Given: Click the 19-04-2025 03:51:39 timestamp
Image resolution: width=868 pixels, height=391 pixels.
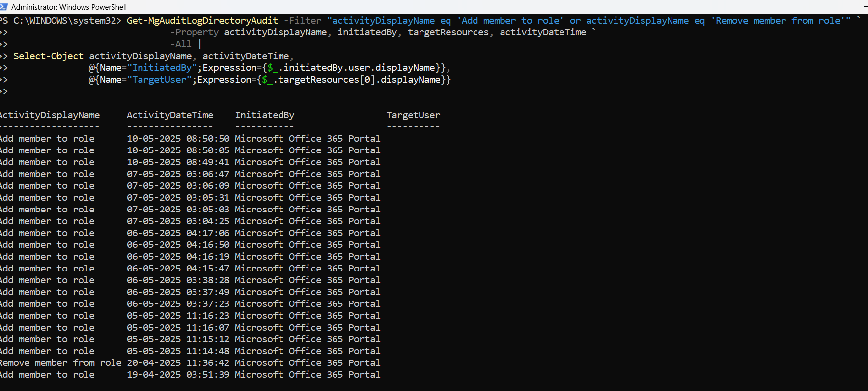Looking at the screenshot, I should (178, 375).
